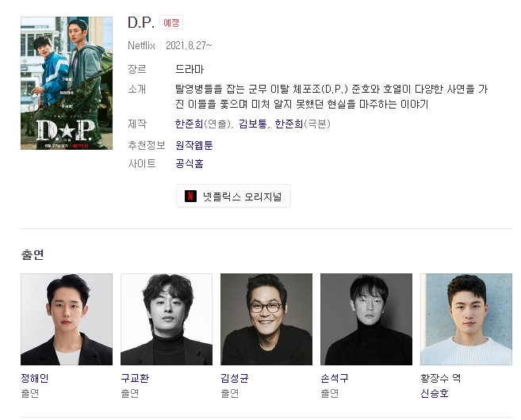The height and width of the screenshot is (420, 521).
Task: Open the 구교환 name link
Action: click(x=135, y=378)
